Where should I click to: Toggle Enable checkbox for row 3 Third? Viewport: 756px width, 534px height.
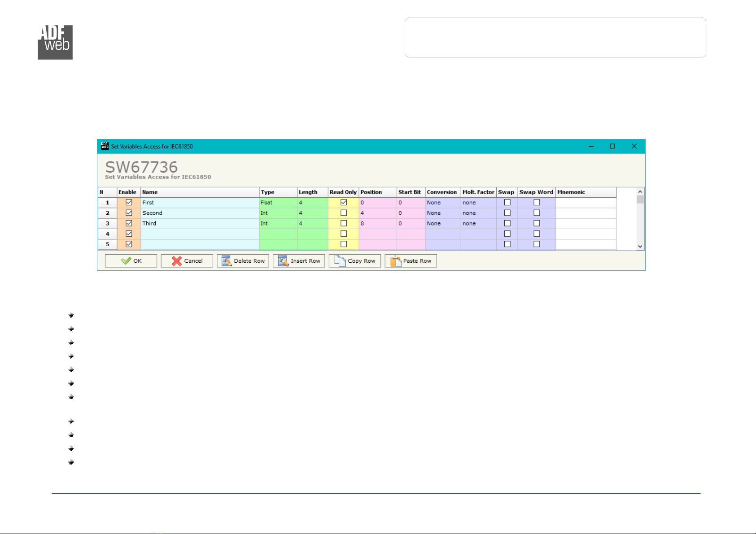tap(129, 223)
